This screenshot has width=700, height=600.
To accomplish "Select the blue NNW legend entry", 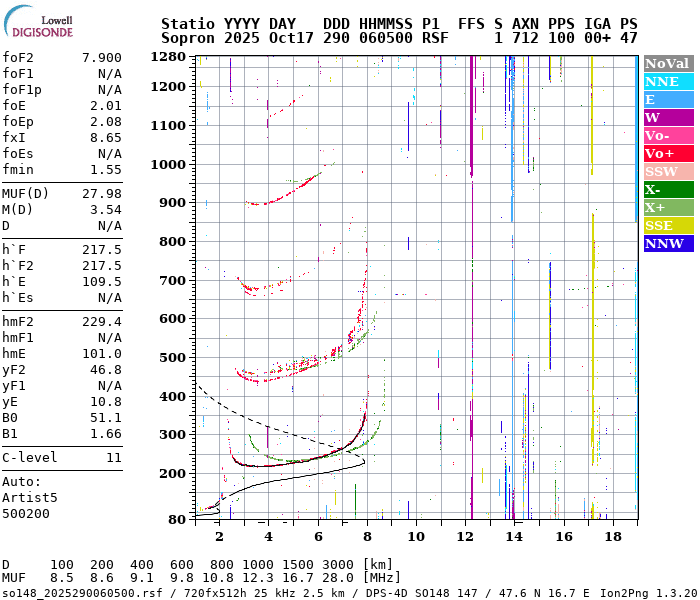I will [x=667, y=243].
